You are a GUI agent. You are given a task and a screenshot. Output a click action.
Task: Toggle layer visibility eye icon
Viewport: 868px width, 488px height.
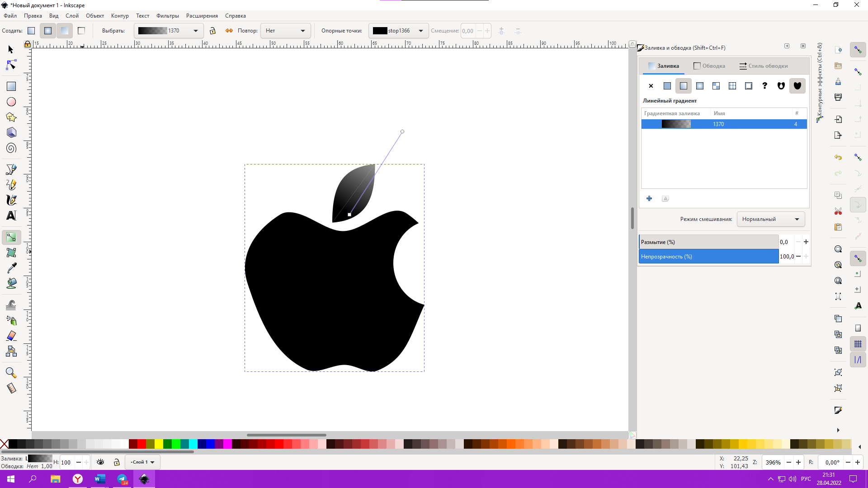click(x=100, y=462)
